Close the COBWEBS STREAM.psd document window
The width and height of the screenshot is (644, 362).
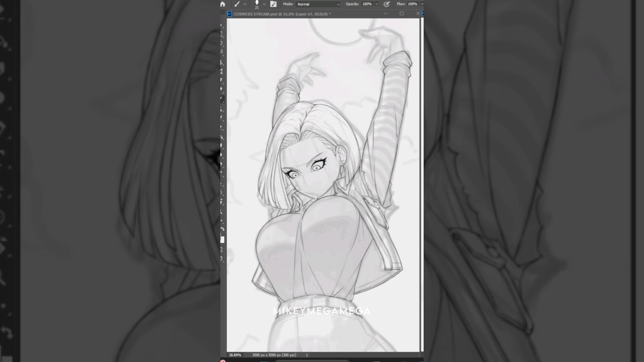[418, 14]
